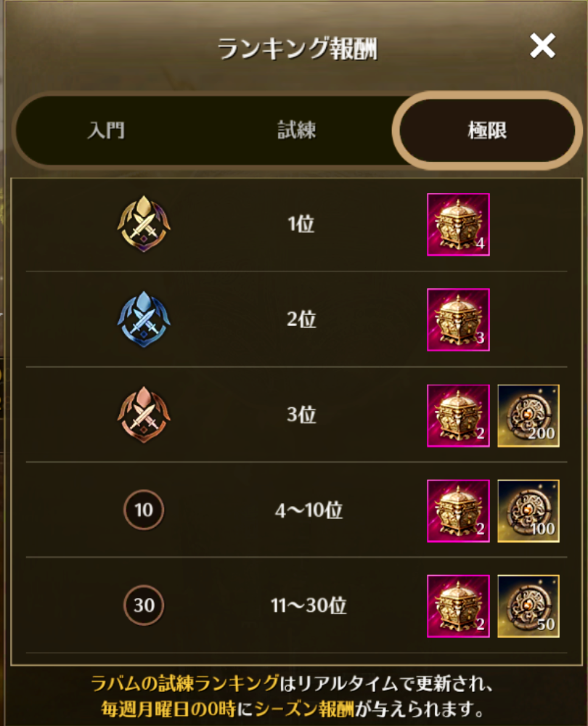Click the 50 coin reward for 11〜30位

pos(528,606)
